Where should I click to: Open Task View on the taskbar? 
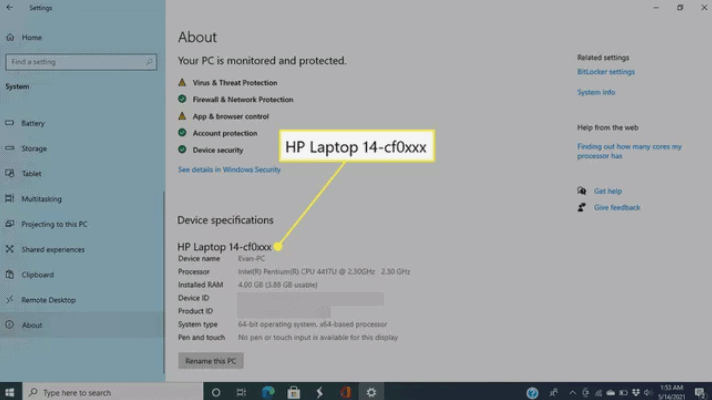pyautogui.click(x=241, y=392)
